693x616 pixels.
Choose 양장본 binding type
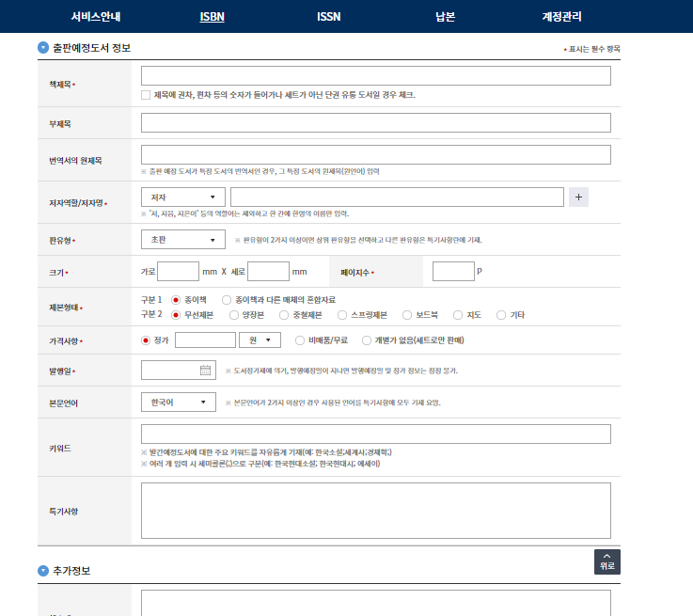(234, 315)
